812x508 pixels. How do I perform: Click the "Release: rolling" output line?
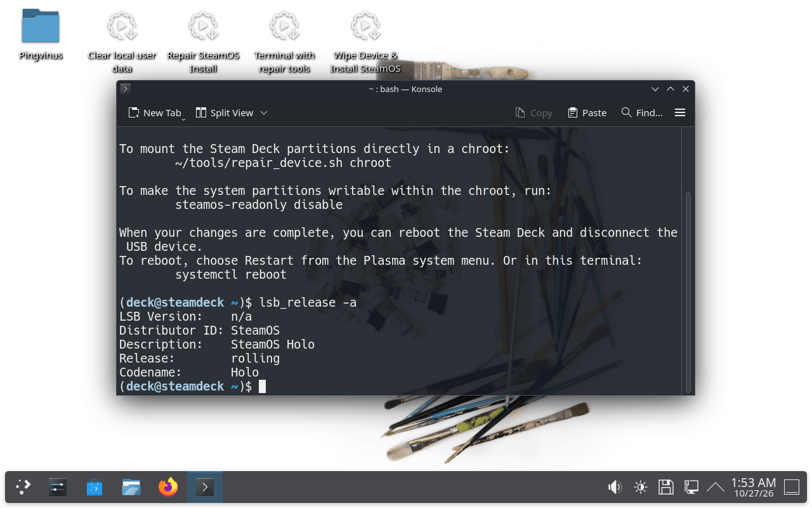click(199, 358)
